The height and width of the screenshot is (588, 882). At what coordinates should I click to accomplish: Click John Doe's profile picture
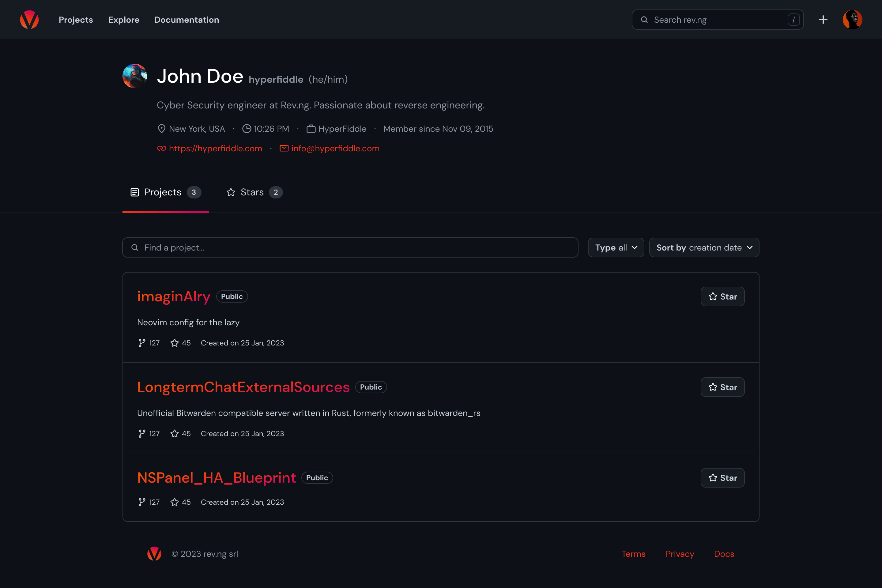[135, 76]
